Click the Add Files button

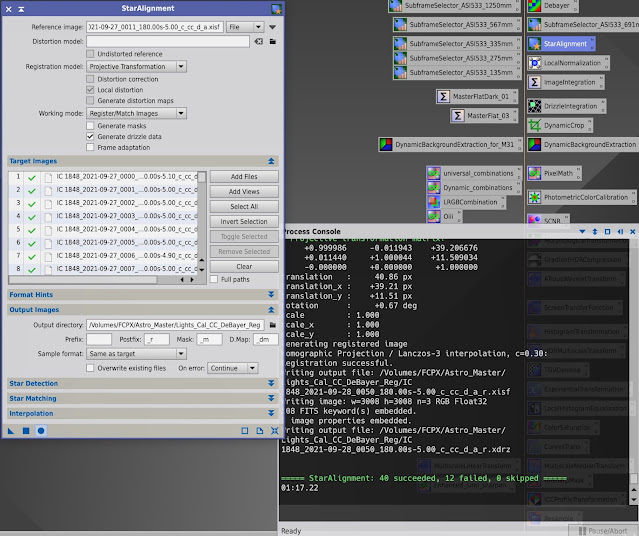[244, 176]
